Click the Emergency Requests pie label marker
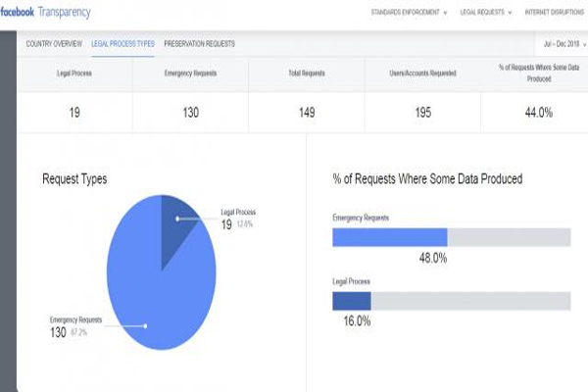 coord(145,326)
